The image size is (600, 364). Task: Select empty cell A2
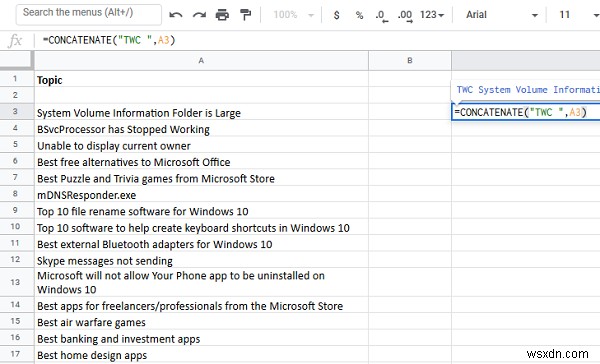[x=201, y=95]
